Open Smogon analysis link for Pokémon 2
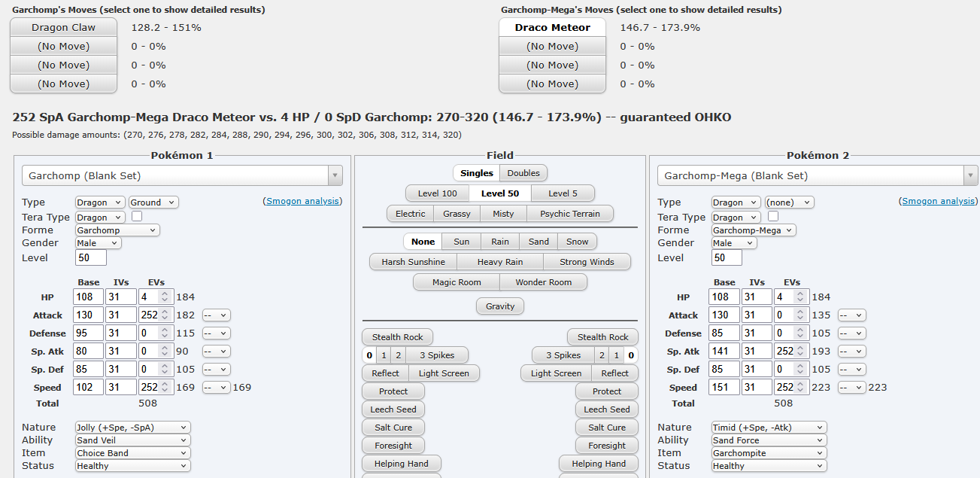Image resolution: width=980 pixels, height=478 pixels. click(939, 201)
